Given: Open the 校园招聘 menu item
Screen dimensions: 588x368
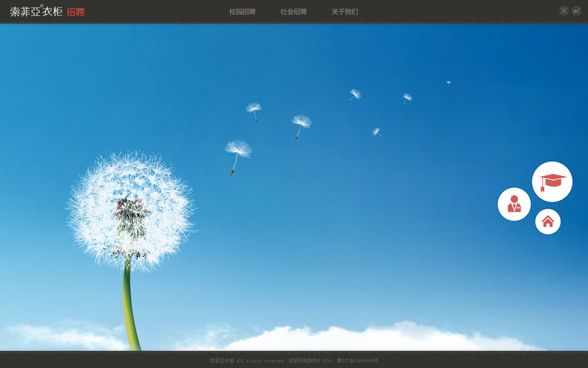Looking at the screenshot, I should 242,11.
